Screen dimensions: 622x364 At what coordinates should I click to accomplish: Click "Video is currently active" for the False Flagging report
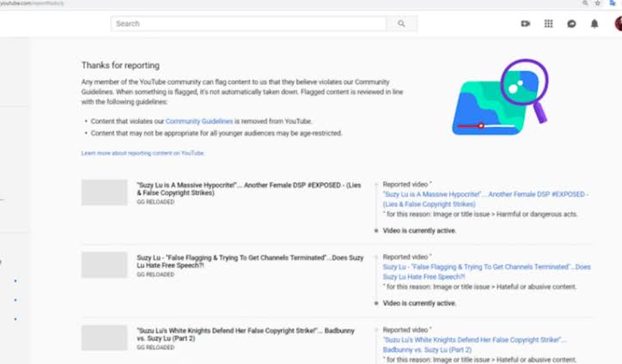(419, 303)
